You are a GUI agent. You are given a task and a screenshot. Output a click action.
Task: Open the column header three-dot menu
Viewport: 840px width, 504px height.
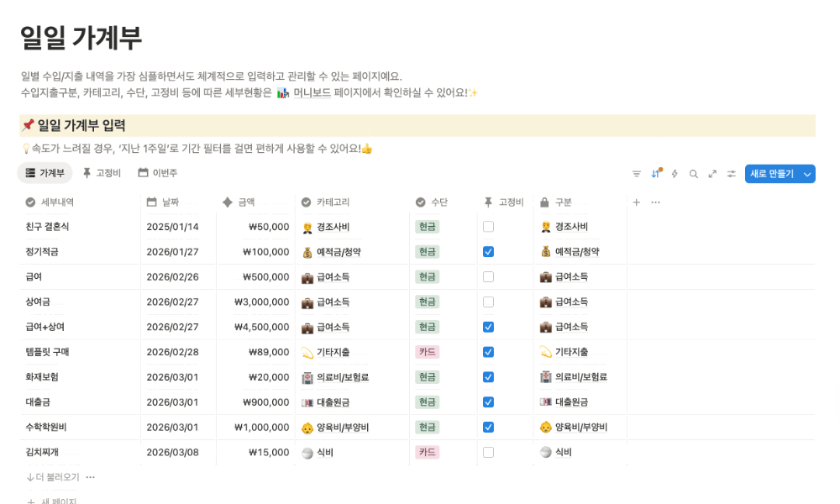(655, 202)
